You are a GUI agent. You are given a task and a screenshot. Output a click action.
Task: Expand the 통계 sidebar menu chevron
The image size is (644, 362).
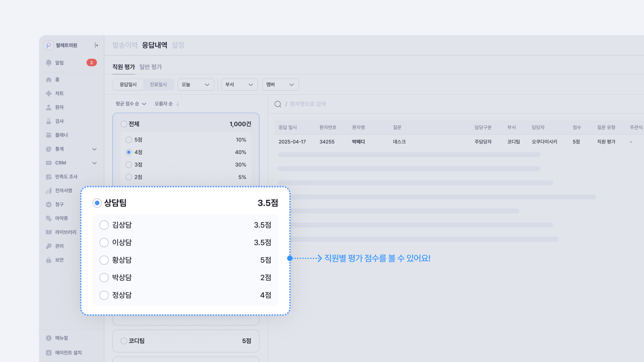coord(95,149)
